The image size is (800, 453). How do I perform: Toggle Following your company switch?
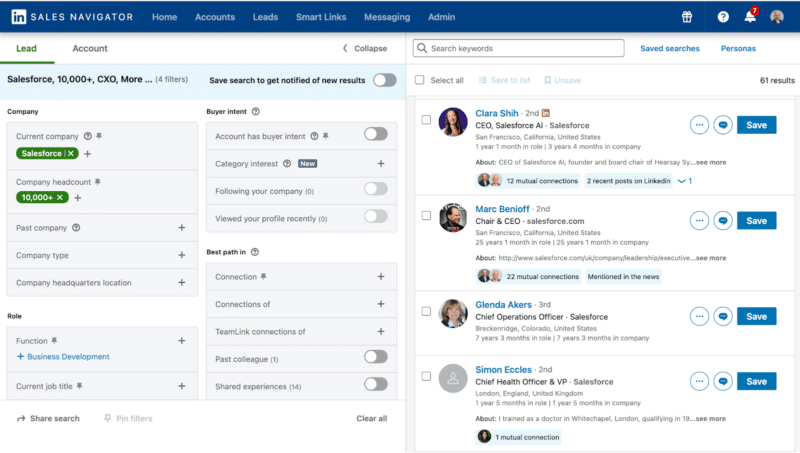[376, 189]
